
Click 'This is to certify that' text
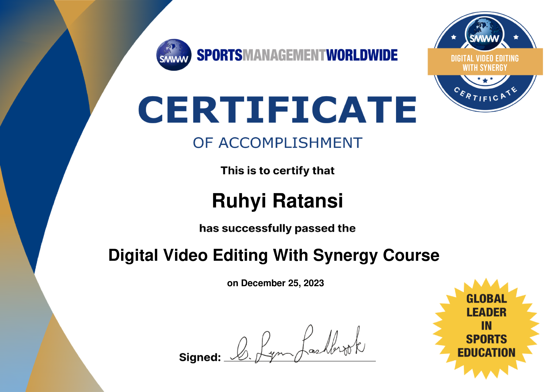[x=278, y=171]
